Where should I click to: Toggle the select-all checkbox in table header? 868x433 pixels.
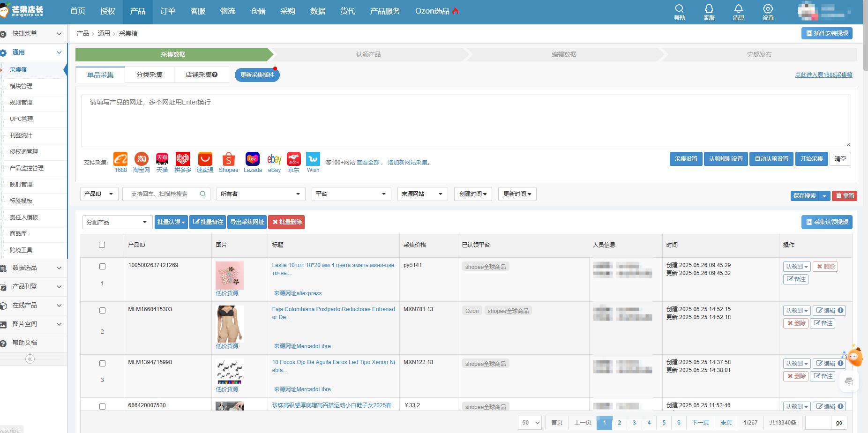pyautogui.click(x=102, y=245)
